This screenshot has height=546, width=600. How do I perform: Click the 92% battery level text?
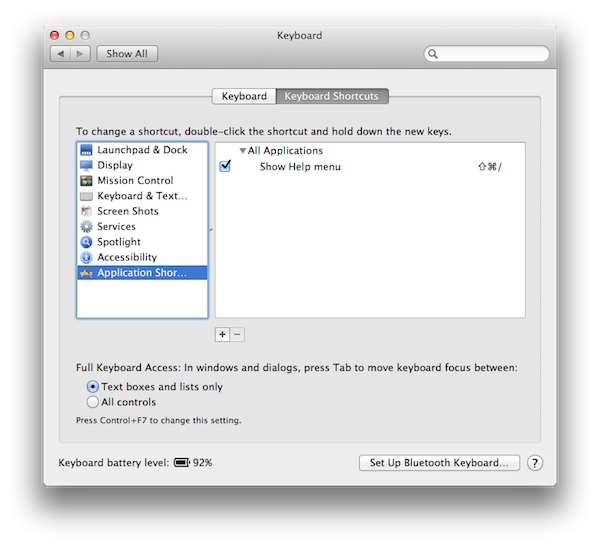point(202,463)
